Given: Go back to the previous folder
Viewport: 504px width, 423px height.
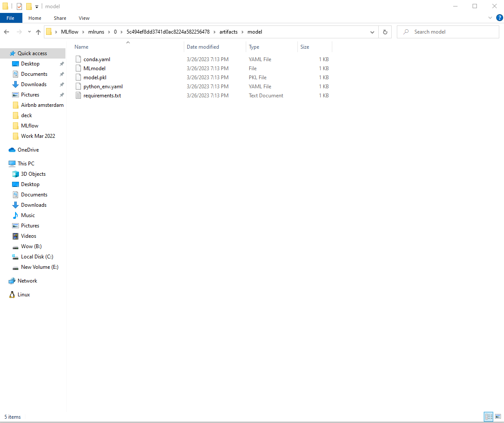Looking at the screenshot, I should tap(6, 32).
